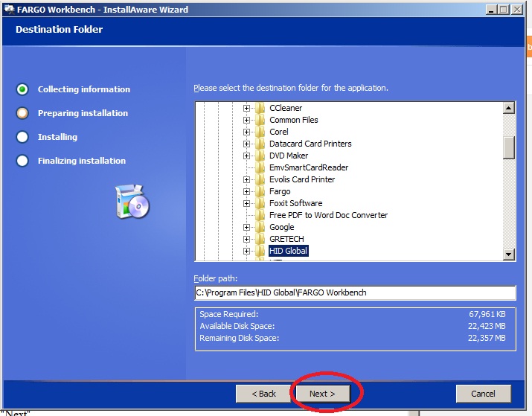
Task: Select the Free PDF to Word folder icon
Action: coord(260,215)
